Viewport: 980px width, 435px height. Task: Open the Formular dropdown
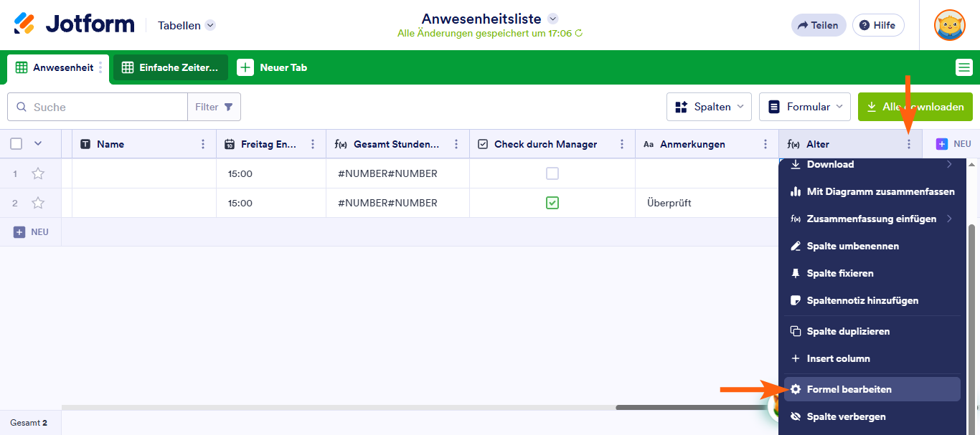tap(805, 107)
